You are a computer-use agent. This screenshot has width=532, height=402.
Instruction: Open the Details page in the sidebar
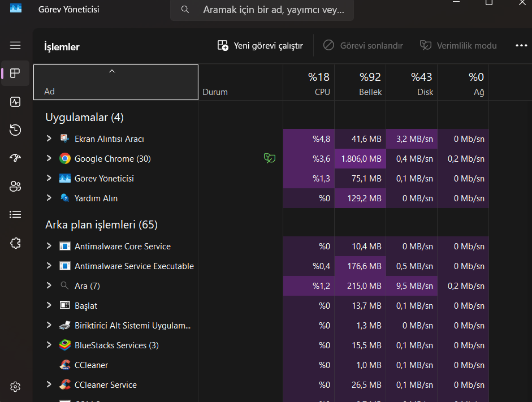click(x=15, y=215)
